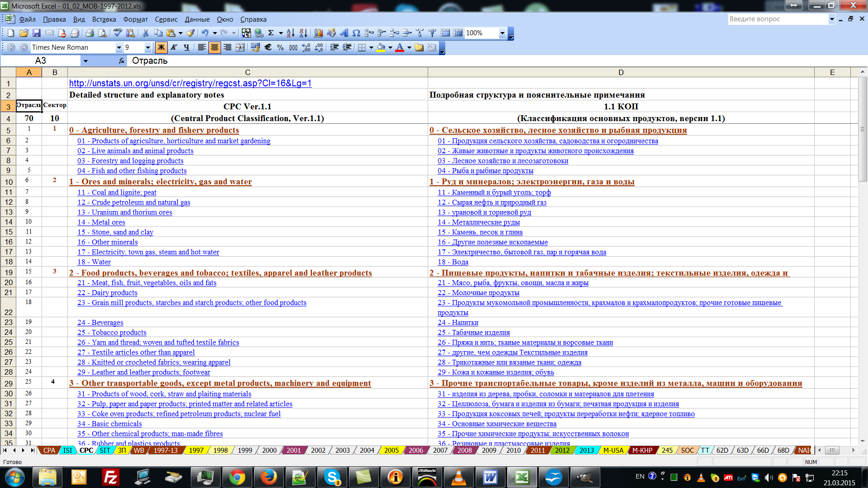Viewport: 868px width, 488px height.
Task: Toggle Bold formatting button
Action: click(x=161, y=47)
